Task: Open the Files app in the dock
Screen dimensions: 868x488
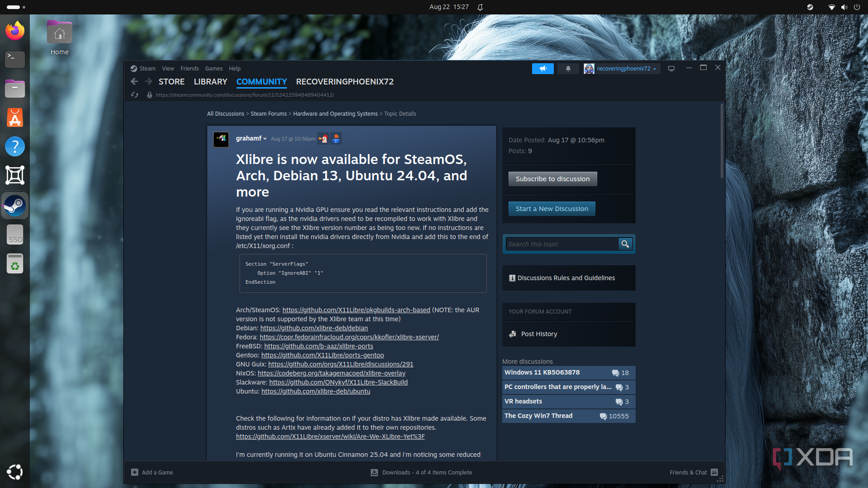Action: (15, 89)
